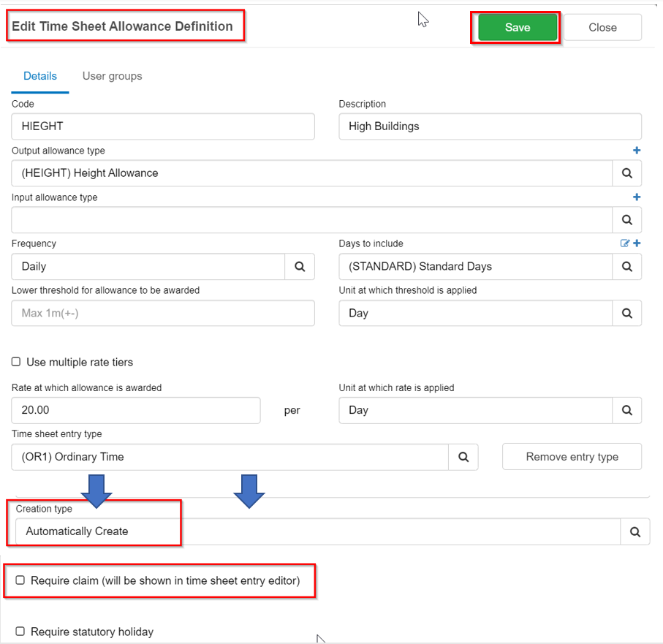Image resolution: width=663 pixels, height=644 pixels.
Task: Click Remove entry type button
Action: coord(572,457)
